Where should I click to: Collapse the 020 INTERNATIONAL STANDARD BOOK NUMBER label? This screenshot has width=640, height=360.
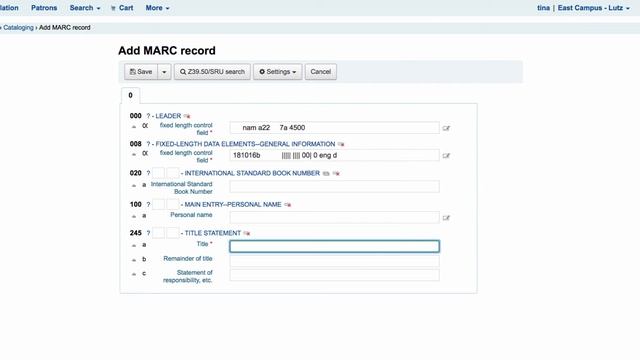pos(252,173)
